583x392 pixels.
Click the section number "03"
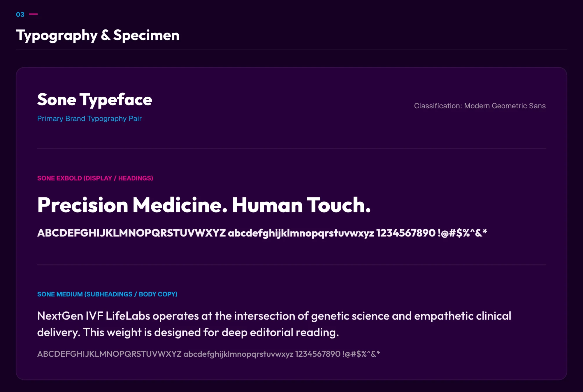20,14
